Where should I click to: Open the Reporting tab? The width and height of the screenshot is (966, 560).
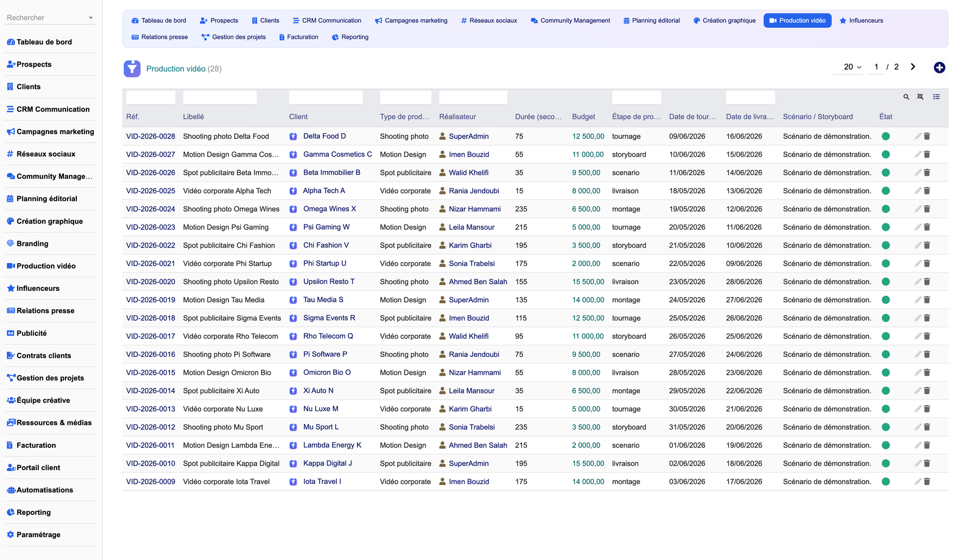(350, 37)
